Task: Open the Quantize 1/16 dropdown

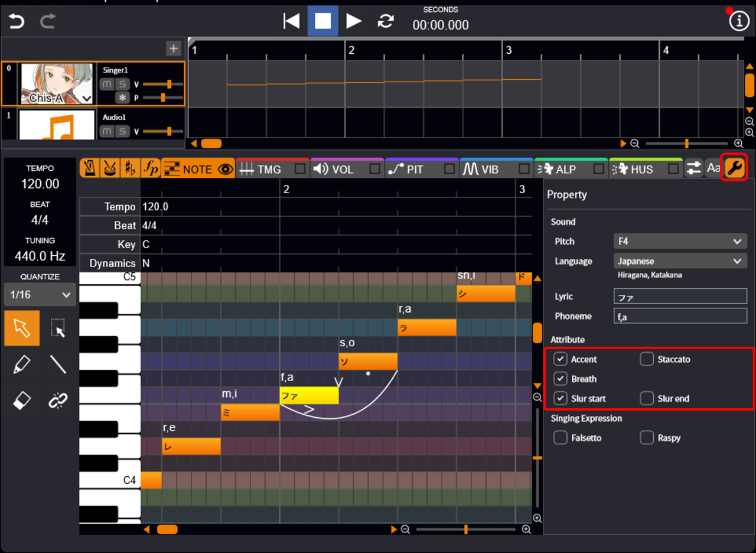Action: click(40, 295)
